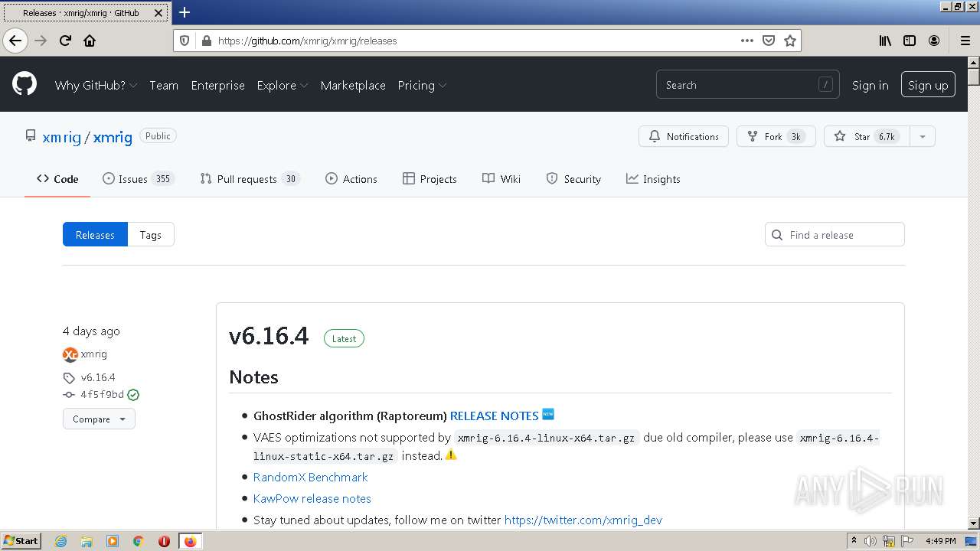The width and height of the screenshot is (980, 551).
Task: Open Opera from taskbar
Action: tap(164, 541)
